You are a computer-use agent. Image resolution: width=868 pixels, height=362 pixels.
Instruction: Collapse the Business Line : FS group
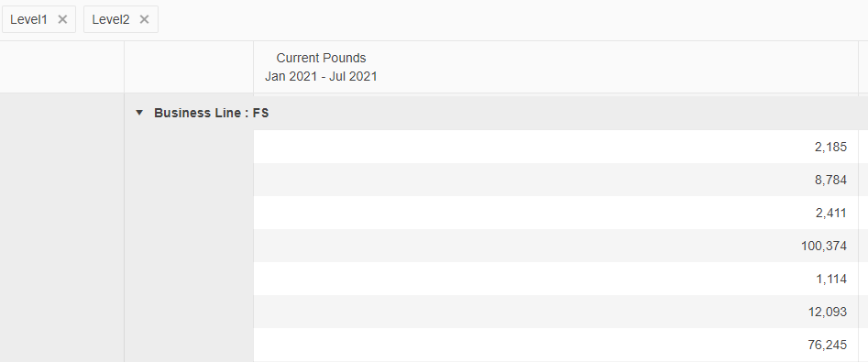click(139, 113)
